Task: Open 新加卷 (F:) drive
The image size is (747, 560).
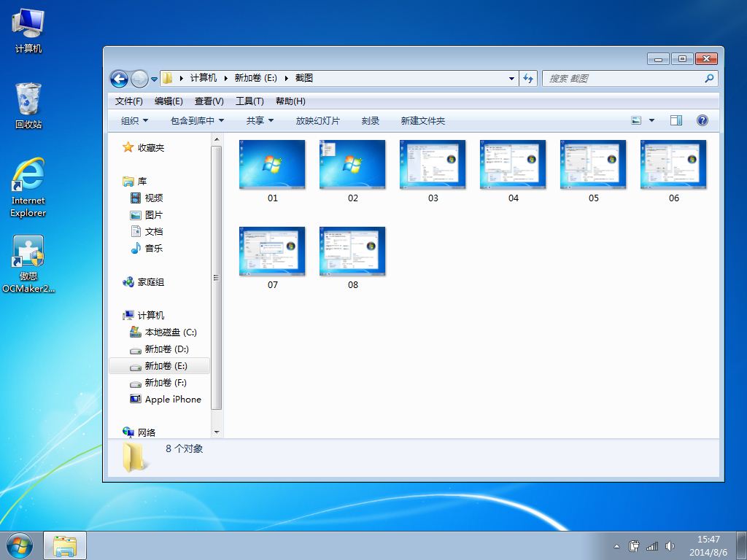Action: (166, 382)
